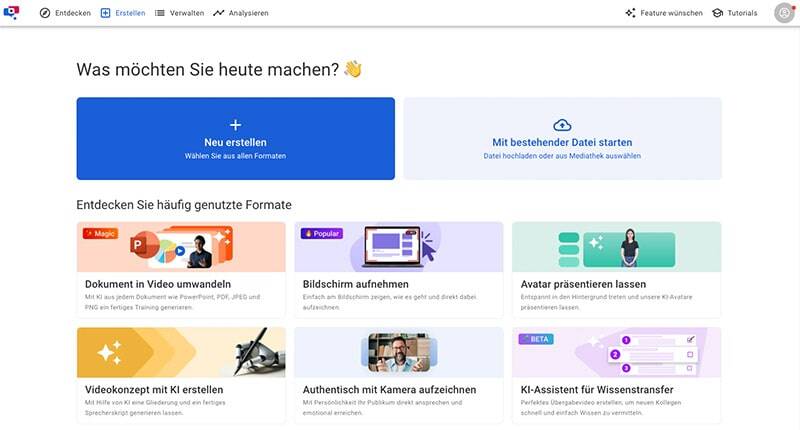
Task: Click the sparkle icon beside Feature wünschen
Action: [x=631, y=13]
